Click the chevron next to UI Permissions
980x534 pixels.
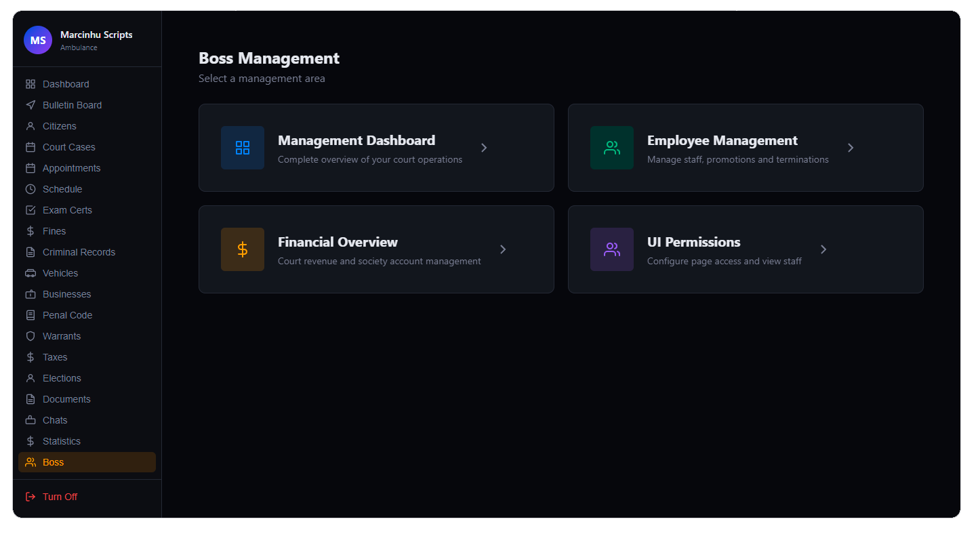tap(823, 249)
